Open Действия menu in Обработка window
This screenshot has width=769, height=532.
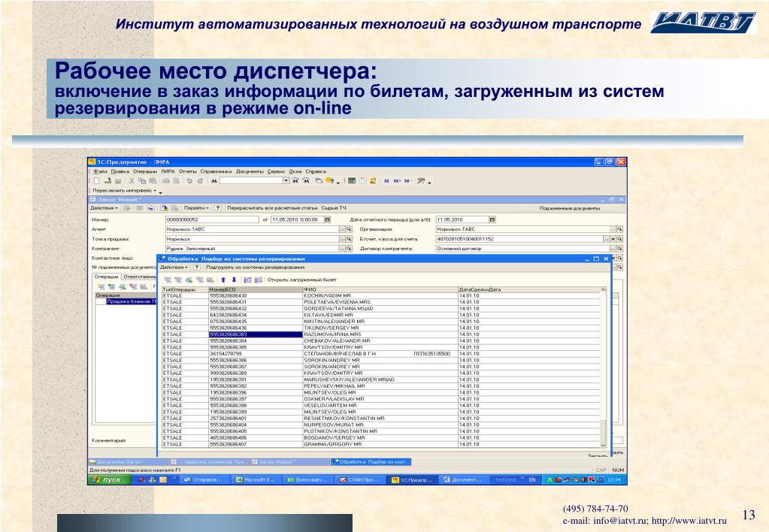pos(174,268)
